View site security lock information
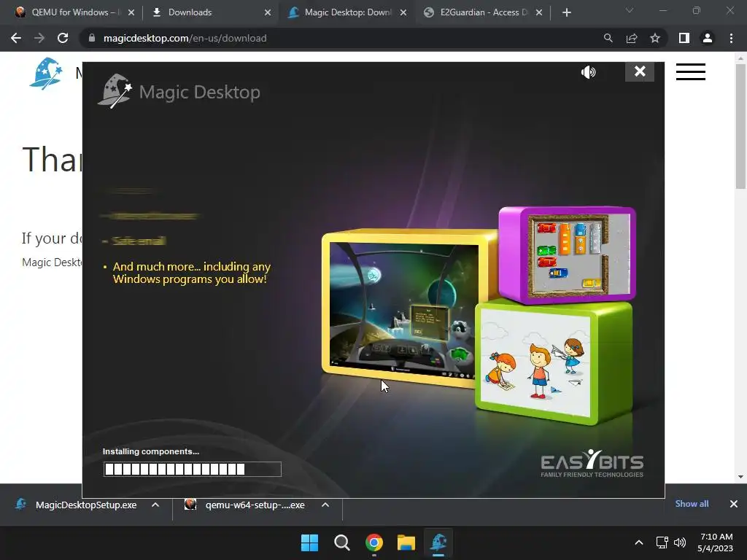 pyautogui.click(x=92, y=38)
